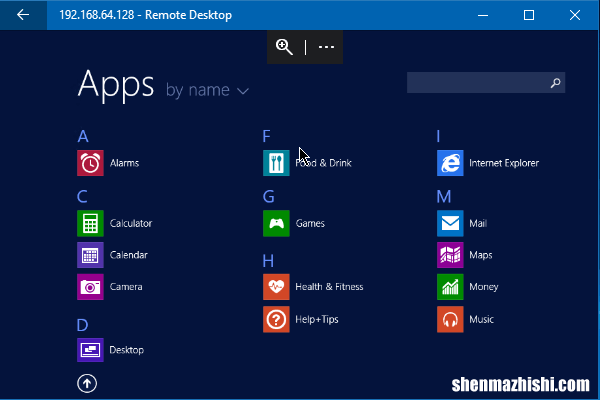Screen dimensions: 600x400
Task: Click the letter I group header
Action: pos(438,136)
